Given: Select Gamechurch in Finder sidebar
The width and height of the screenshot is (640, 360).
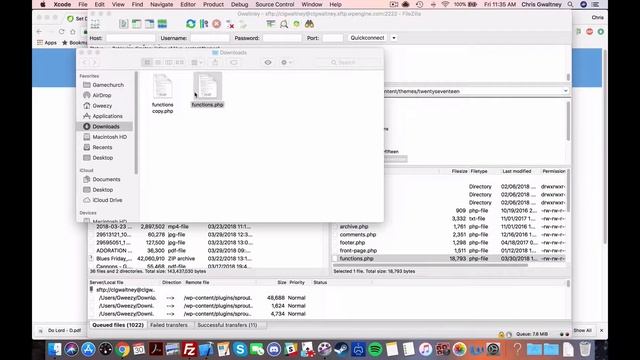Looking at the screenshot, I should click(x=104, y=85).
